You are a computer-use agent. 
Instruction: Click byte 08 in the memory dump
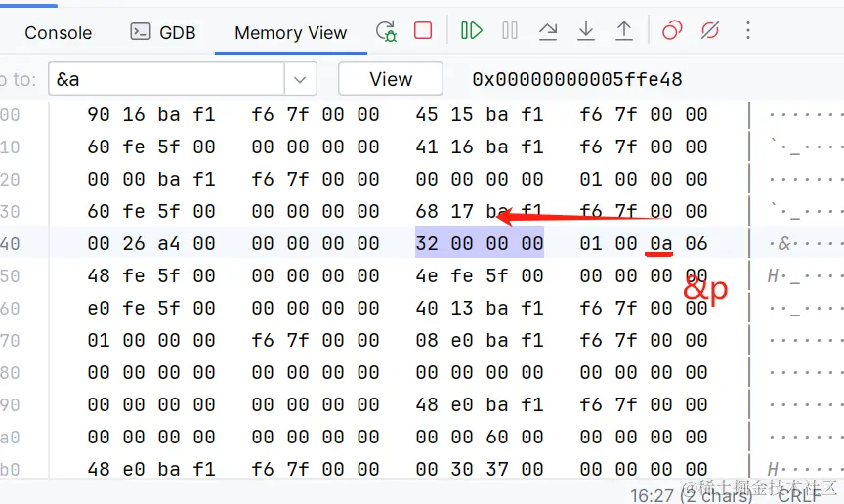click(x=427, y=340)
